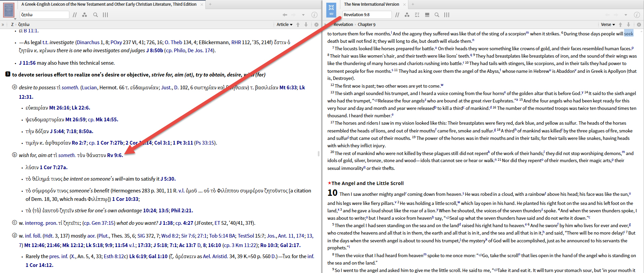Expand the lexicon contents sidebar chevron

point(3,25)
